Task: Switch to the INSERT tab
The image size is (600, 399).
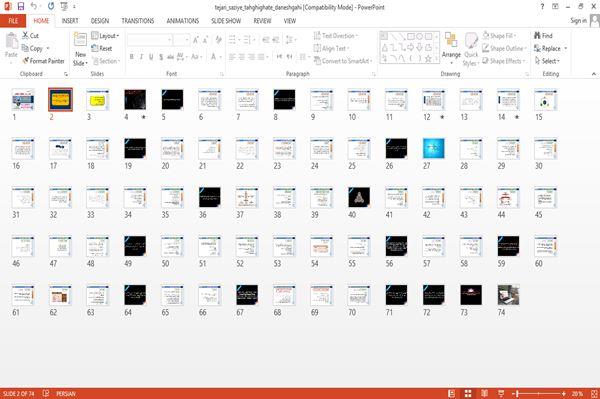Action: pos(70,21)
